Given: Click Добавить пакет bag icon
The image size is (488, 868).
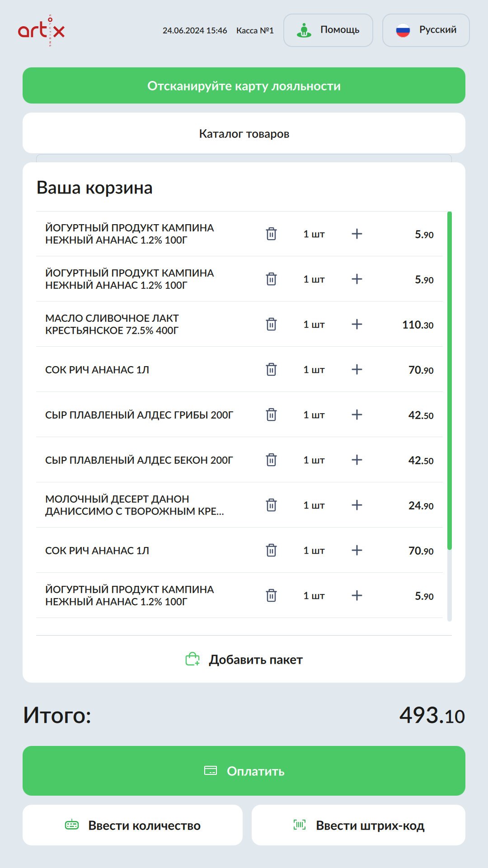Looking at the screenshot, I should tap(193, 659).
